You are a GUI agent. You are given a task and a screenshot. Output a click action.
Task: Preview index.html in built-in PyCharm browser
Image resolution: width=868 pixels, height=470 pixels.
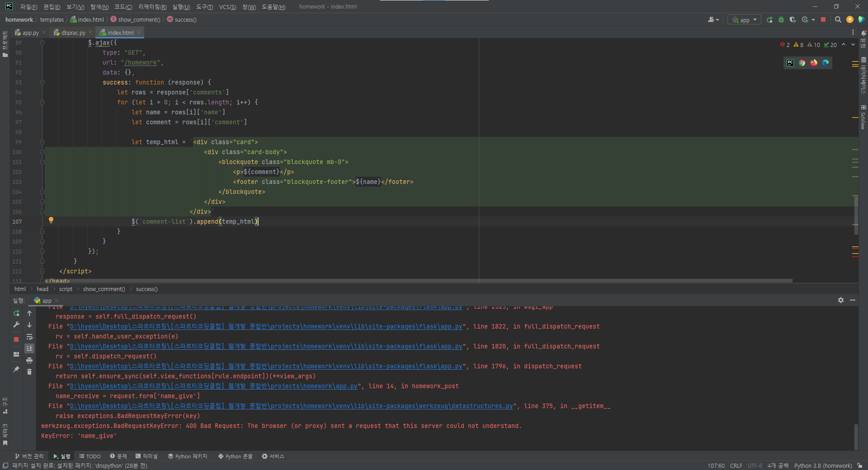pyautogui.click(x=790, y=63)
